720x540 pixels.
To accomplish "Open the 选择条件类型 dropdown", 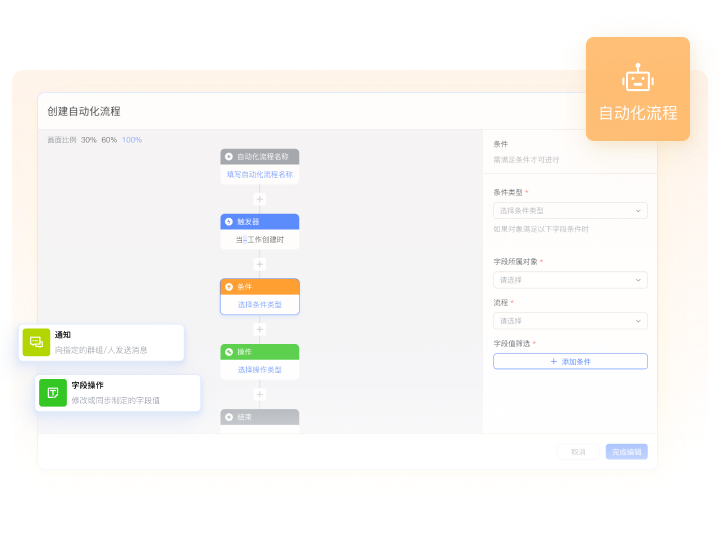I will [570, 211].
